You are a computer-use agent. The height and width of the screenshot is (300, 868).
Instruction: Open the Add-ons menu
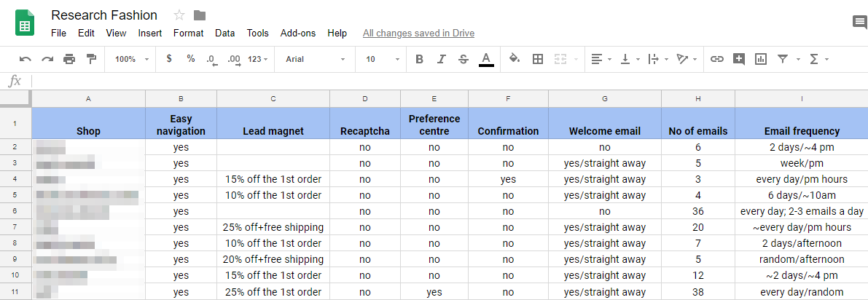(298, 33)
